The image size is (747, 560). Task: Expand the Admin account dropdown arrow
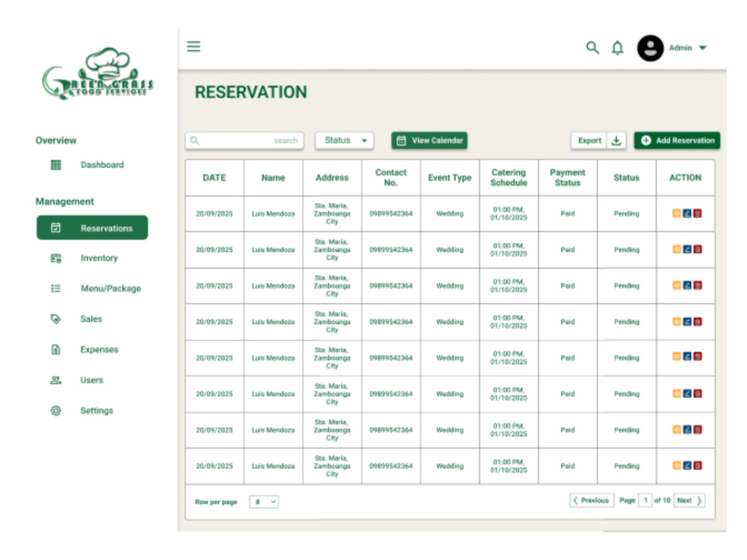tap(702, 48)
